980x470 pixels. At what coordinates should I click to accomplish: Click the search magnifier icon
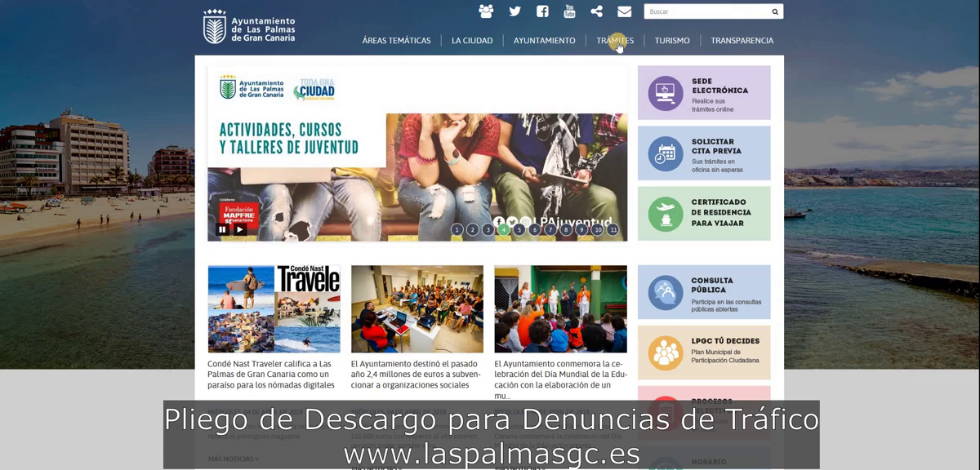click(x=775, y=11)
